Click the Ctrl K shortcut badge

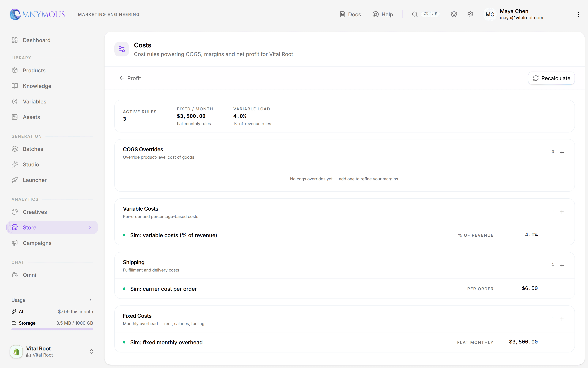tap(430, 14)
